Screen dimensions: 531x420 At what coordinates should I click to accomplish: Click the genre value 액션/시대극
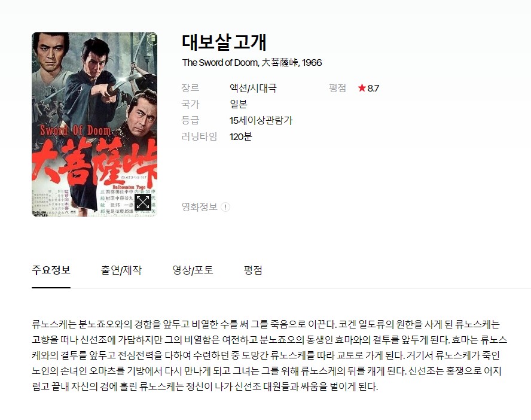pos(254,88)
